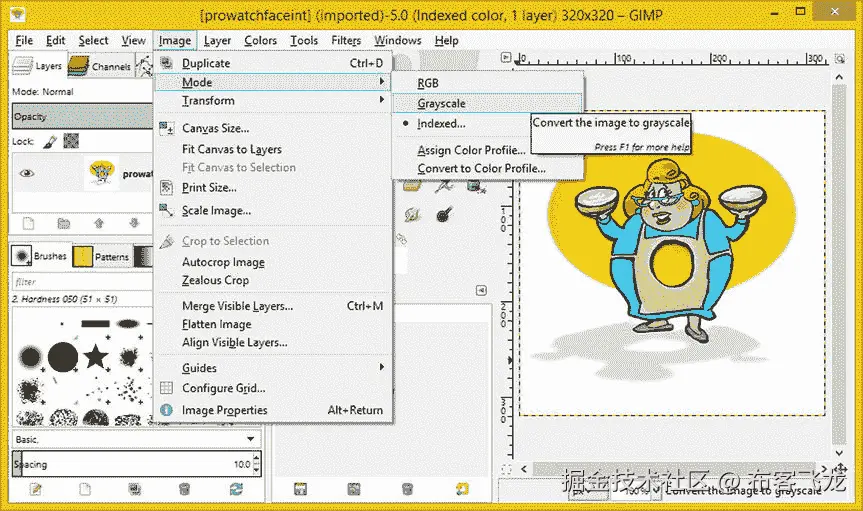
Task: Select the star-shaped brush
Action: (96, 356)
